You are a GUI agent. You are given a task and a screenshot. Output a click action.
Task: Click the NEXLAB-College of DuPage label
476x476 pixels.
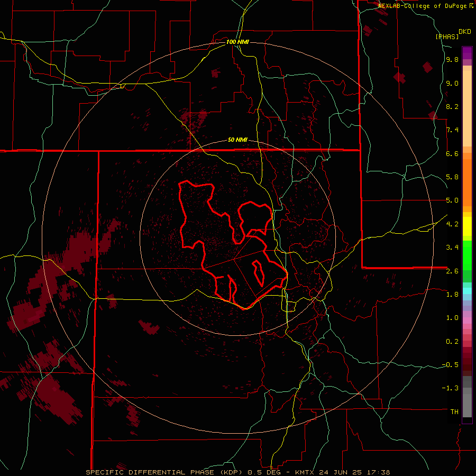point(423,6)
